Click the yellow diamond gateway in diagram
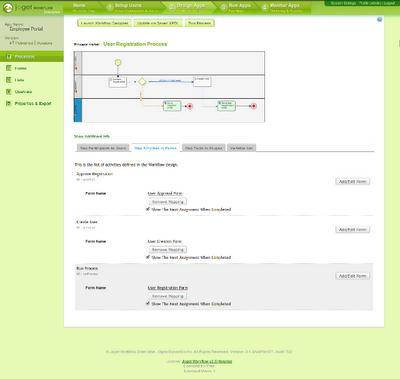This screenshot has height=379, width=400. point(142,81)
